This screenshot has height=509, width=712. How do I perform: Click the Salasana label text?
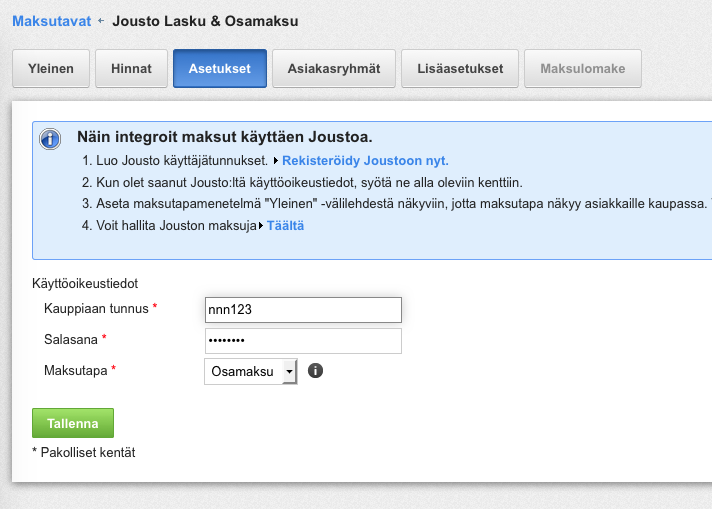(71, 340)
